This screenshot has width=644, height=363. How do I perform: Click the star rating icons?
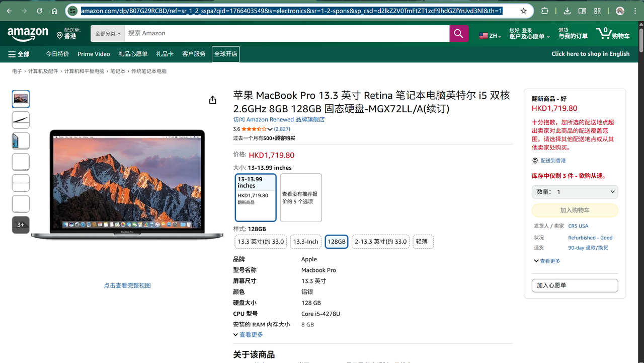click(x=254, y=129)
